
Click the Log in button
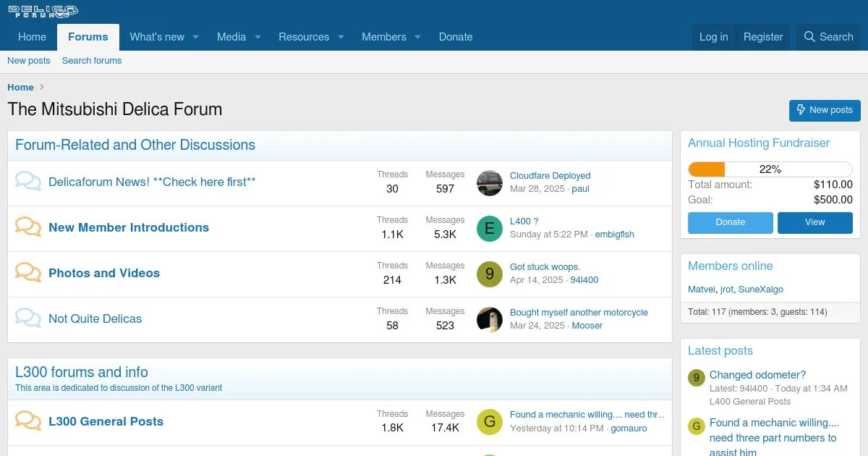click(714, 37)
